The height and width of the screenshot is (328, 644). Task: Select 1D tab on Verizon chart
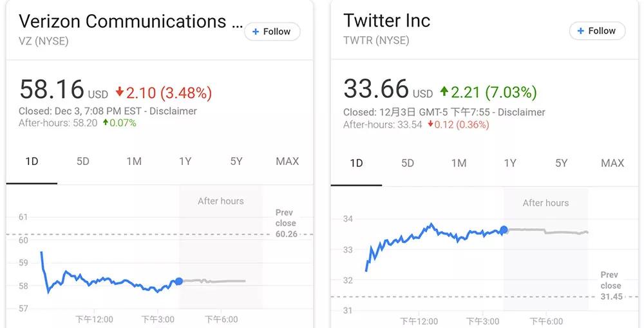[32, 161]
